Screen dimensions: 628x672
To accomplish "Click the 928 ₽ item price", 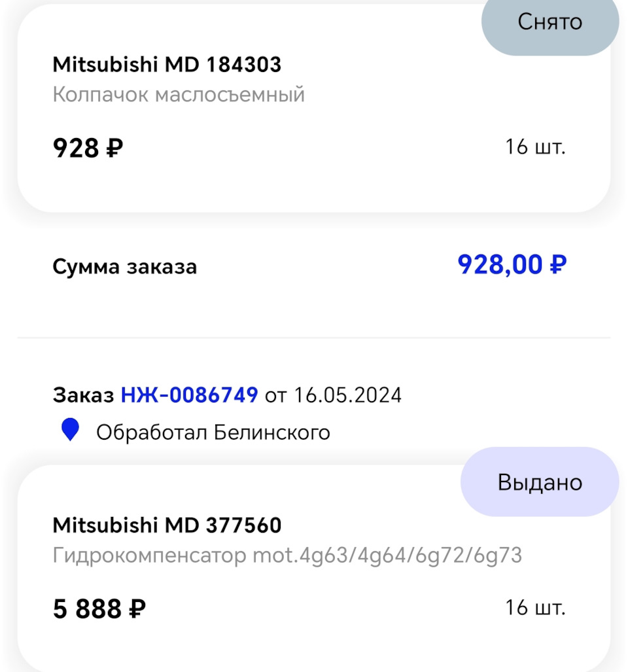I will [x=88, y=148].
